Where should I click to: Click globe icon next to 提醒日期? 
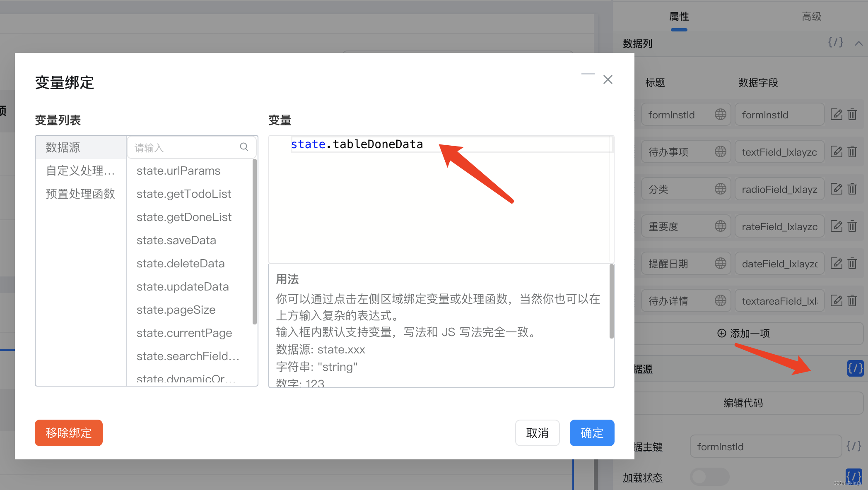pos(720,264)
